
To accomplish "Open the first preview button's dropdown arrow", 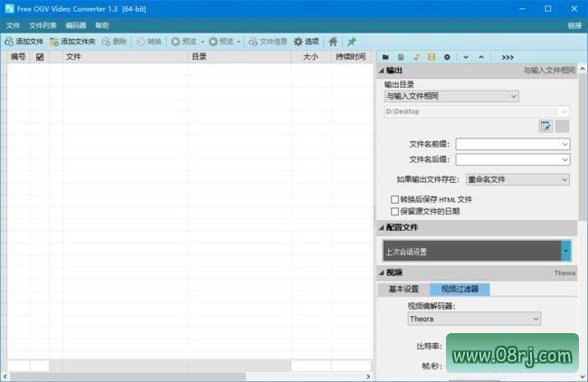I will (203, 42).
